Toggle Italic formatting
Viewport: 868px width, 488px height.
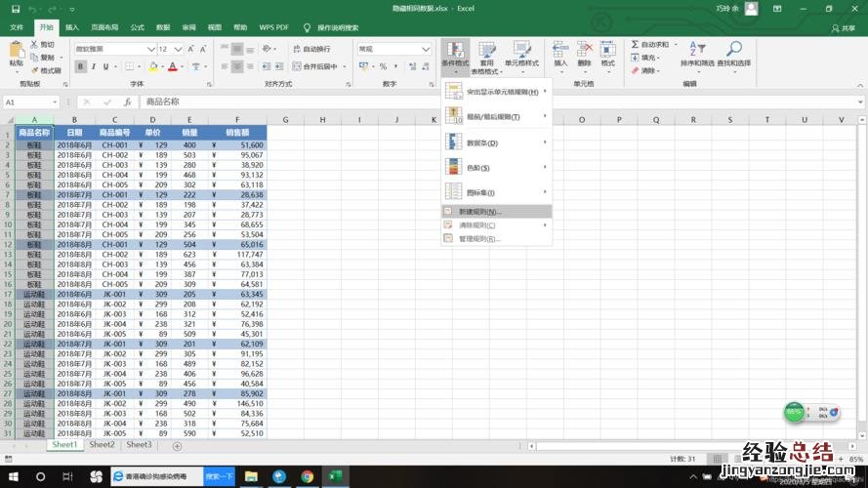coord(96,66)
